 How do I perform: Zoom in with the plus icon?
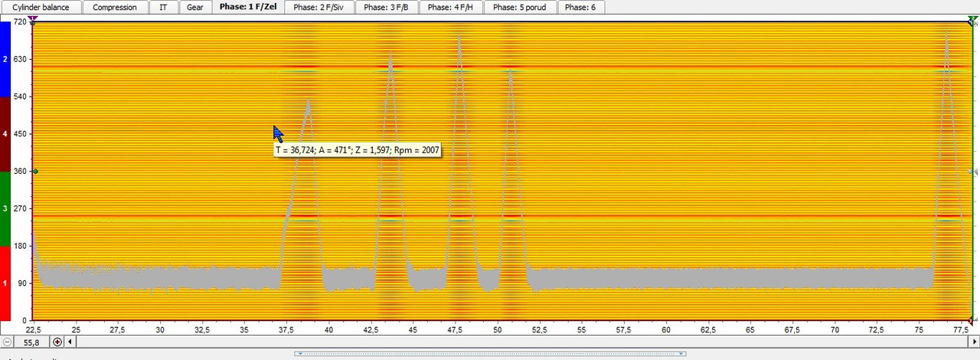click(x=57, y=342)
